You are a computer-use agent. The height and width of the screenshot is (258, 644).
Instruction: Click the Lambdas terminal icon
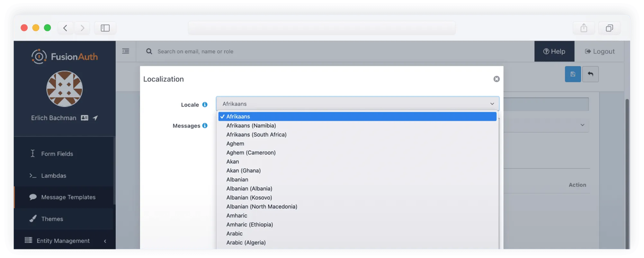pos(33,175)
